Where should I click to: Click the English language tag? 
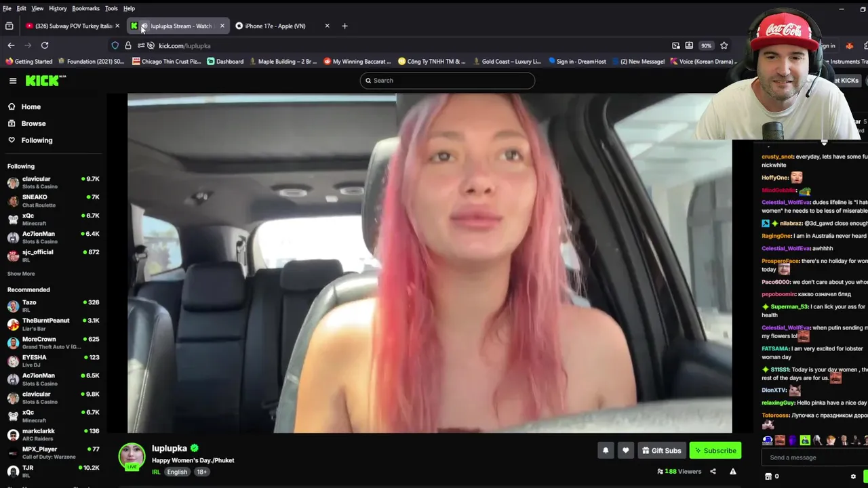[177, 472]
